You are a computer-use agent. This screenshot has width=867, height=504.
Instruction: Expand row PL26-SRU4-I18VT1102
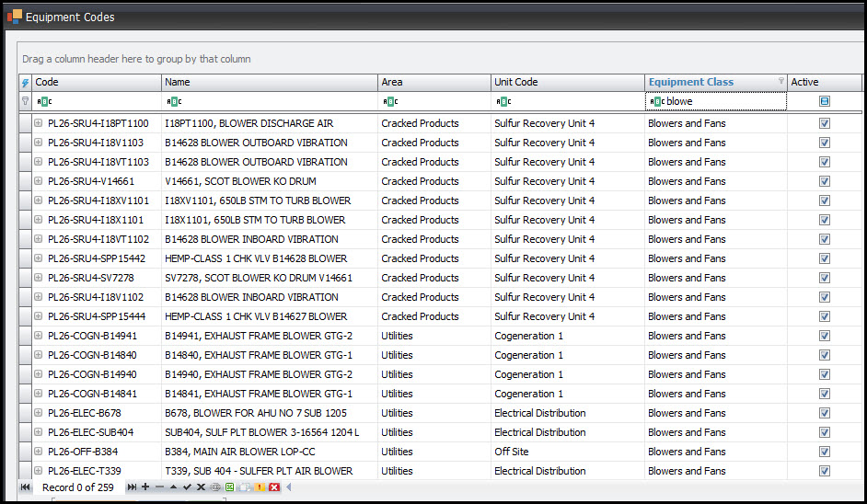[x=38, y=239]
